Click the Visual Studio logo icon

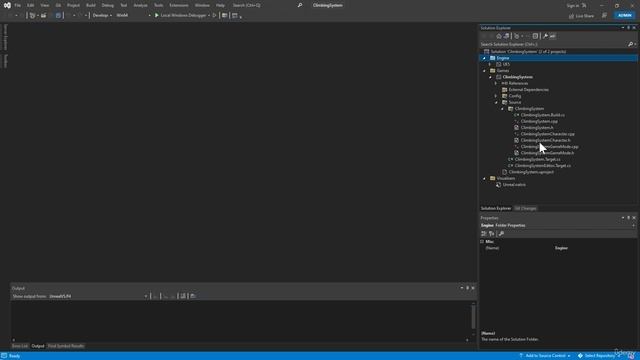7,5
